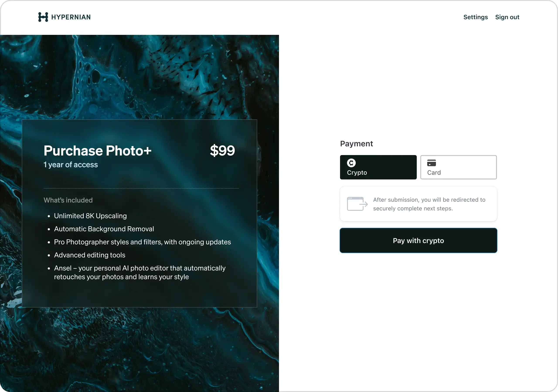
Task: Click the Ansel AI photo editor description
Action: point(139,272)
